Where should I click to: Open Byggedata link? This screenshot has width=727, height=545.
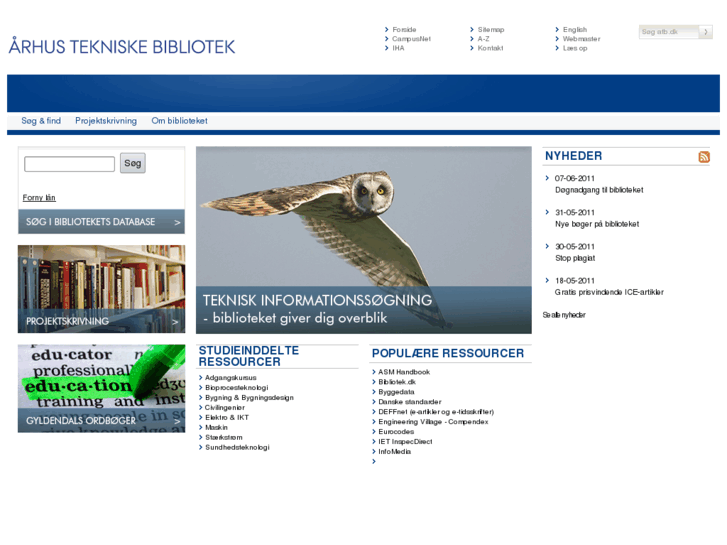(x=396, y=392)
